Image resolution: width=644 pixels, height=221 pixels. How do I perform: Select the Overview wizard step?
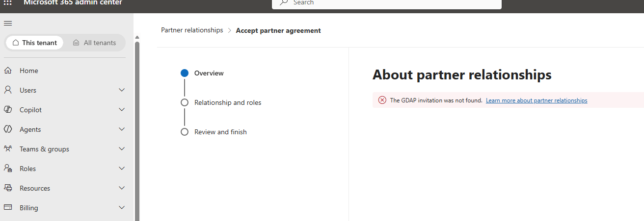[x=203, y=73]
